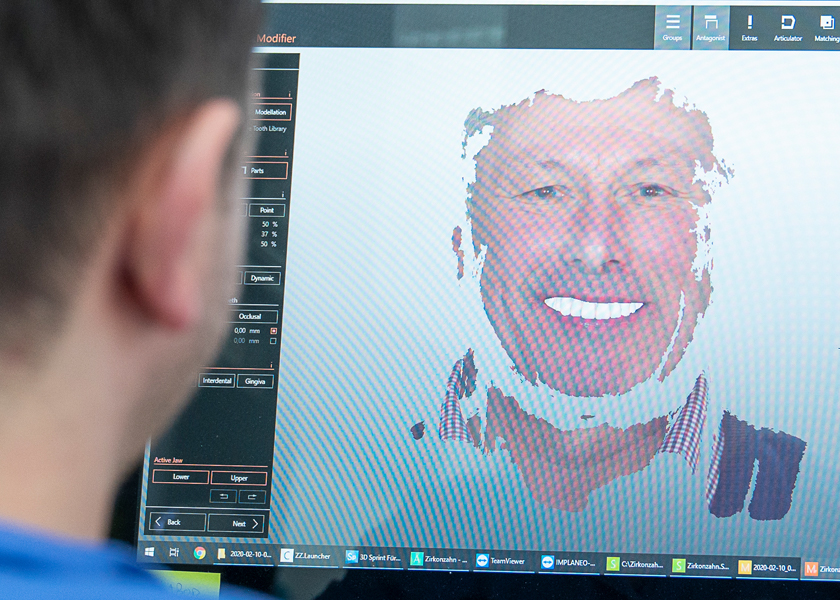The width and height of the screenshot is (840, 600).
Task: Open Windows Task View
Action: [x=174, y=552]
